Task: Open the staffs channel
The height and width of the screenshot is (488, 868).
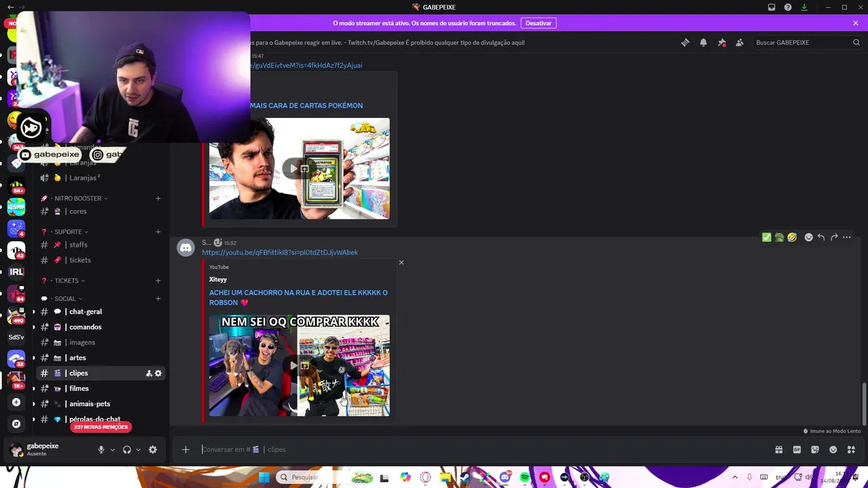Action: [x=100, y=245]
